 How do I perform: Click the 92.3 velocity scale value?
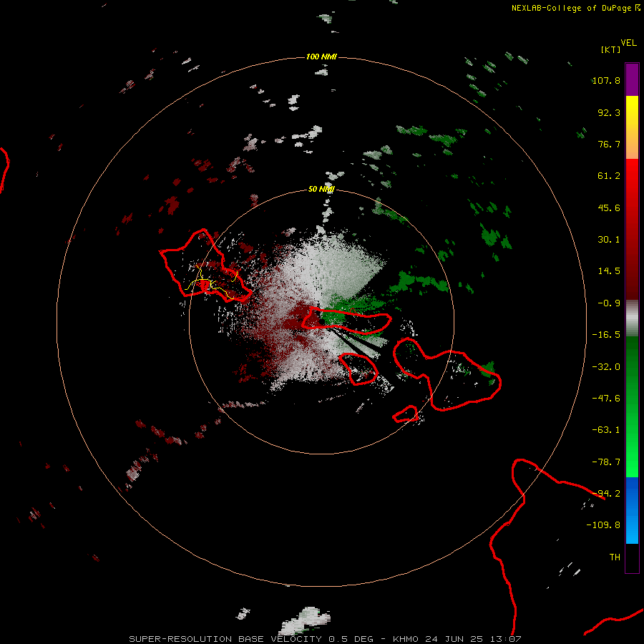click(609, 112)
